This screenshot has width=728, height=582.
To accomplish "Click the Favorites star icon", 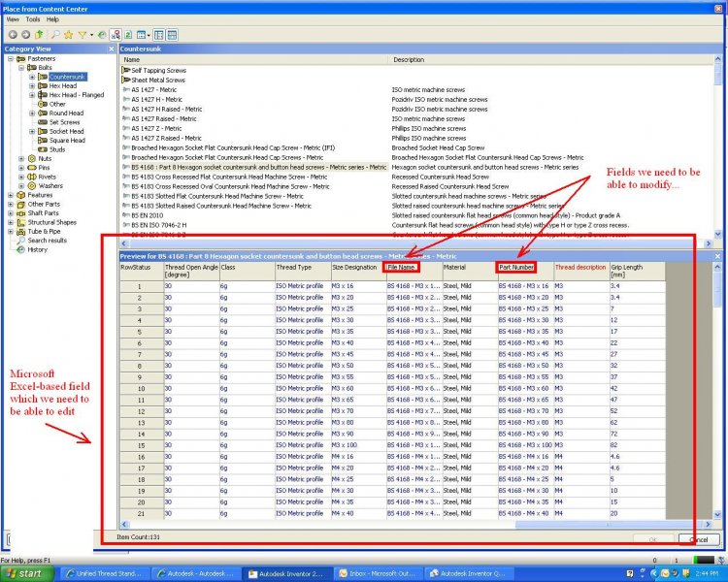I will pyautogui.click(x=69, y=34).
